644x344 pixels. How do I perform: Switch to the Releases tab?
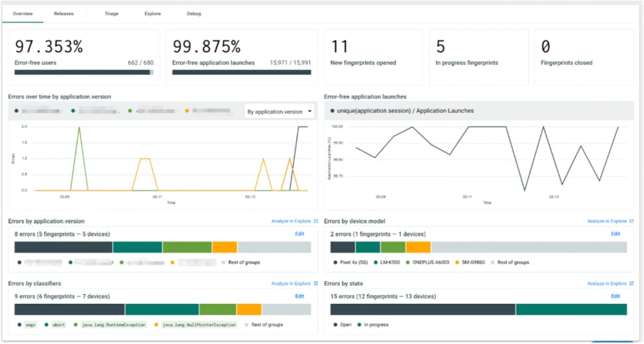tap(64, 14)
